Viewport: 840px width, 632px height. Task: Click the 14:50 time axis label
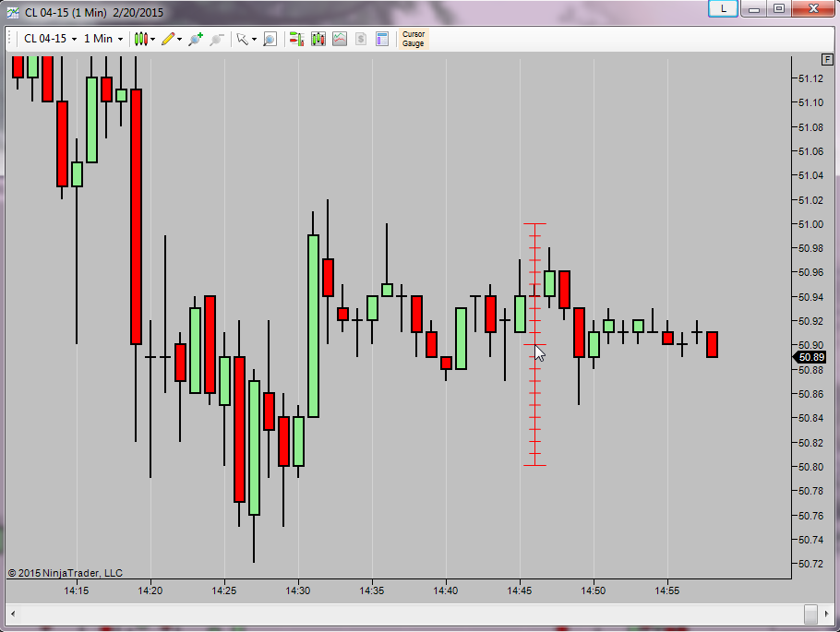tap(594, 590)
